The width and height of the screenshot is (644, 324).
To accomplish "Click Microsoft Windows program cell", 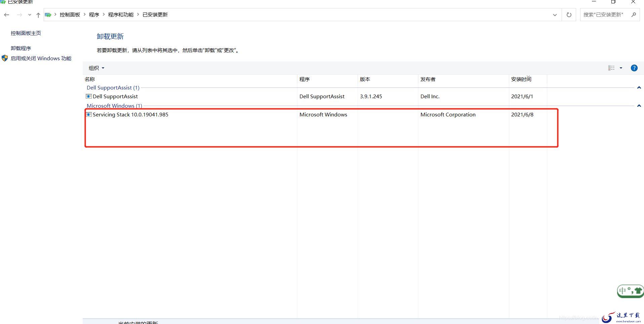I will tap(323, 114).
